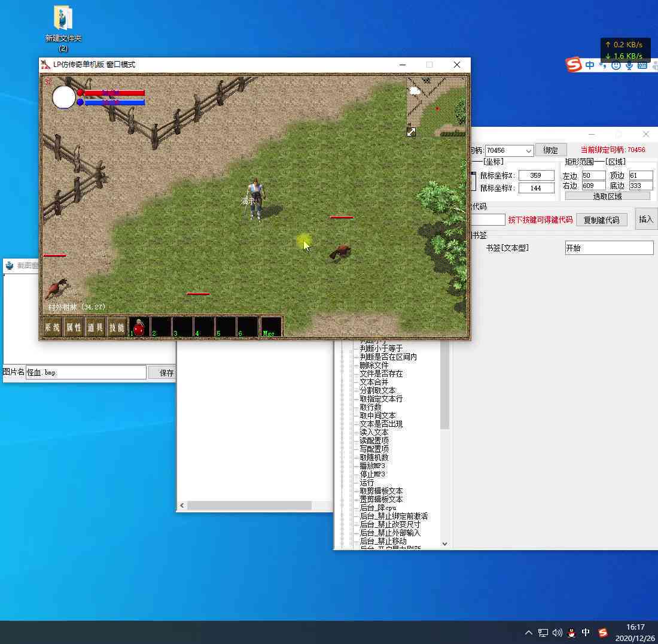Image resolution: width=658 pixels, height=644 pixels.
Task: Minimize the LP仿传奇单机版 game window
Action: [403, 65]
